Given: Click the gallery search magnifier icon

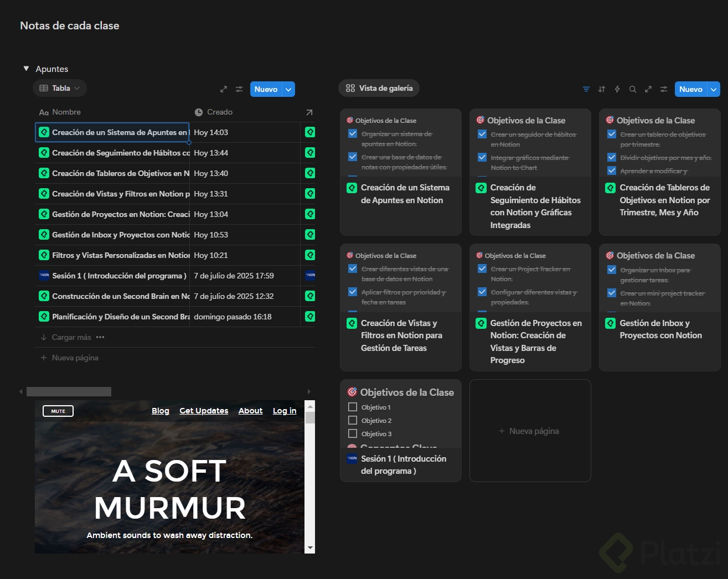Looking at the screenshot, I should tap(633, 89).
